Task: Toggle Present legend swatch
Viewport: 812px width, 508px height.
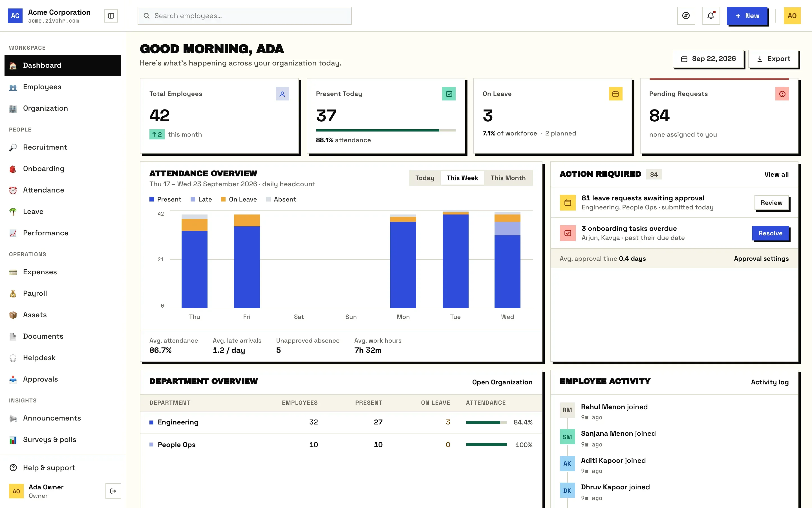Action: 152,200
